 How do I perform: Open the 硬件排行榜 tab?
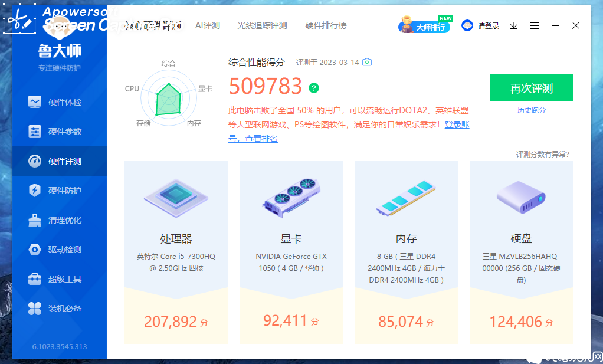(x=326, y=25)
